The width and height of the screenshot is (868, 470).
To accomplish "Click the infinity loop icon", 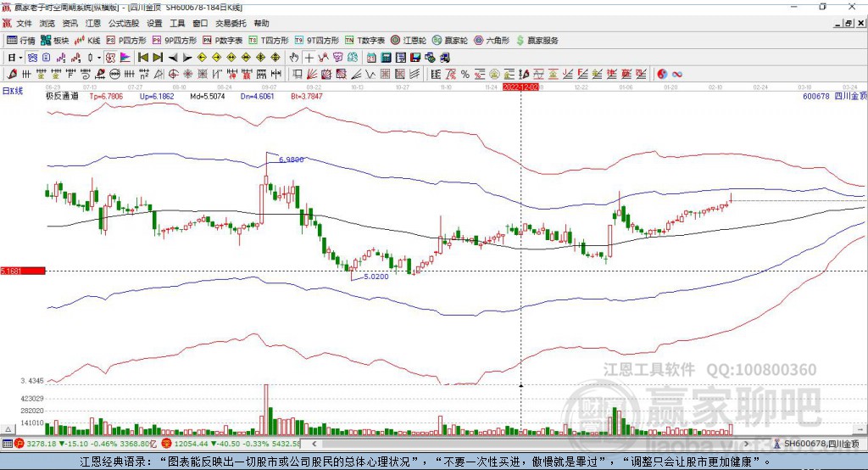I will [676, 75].
